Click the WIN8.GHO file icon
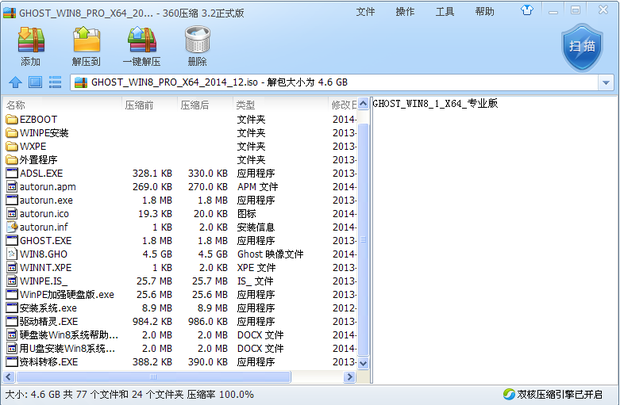The image size is (620, 405). coord(12,254)
